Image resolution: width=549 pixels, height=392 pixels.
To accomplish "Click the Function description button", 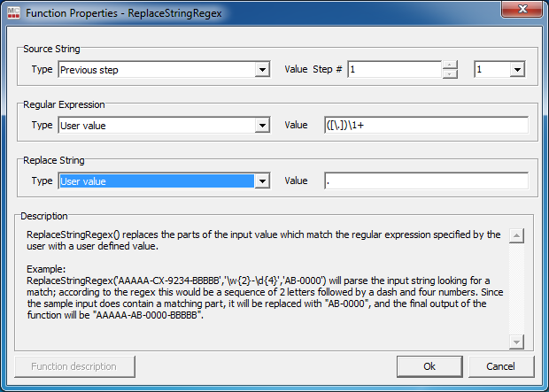I will point(74,366).
